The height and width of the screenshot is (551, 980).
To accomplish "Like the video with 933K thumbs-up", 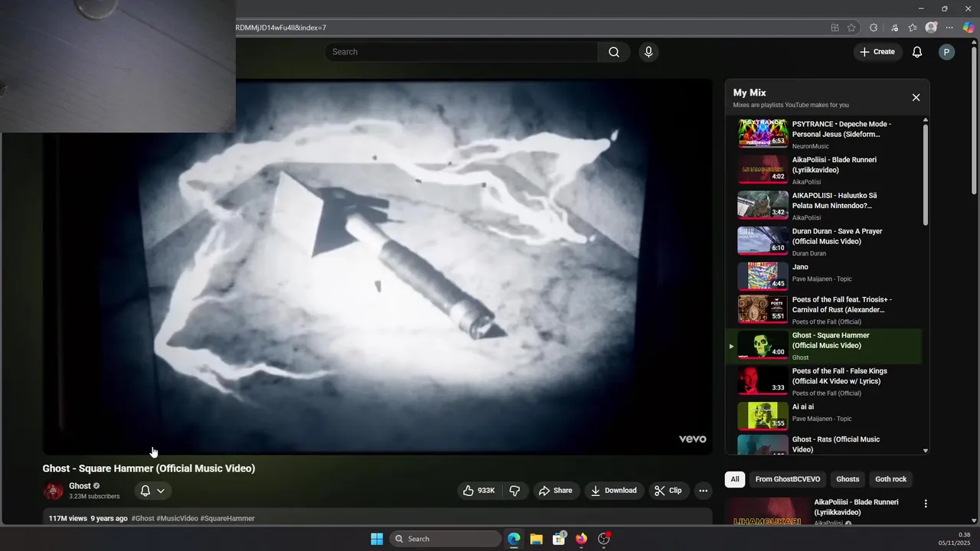I will pos(479,491).
